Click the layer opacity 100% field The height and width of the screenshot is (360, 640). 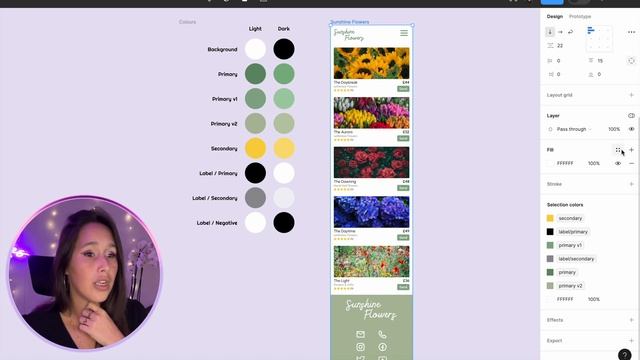pyautogui.click(x=614, y=129)
